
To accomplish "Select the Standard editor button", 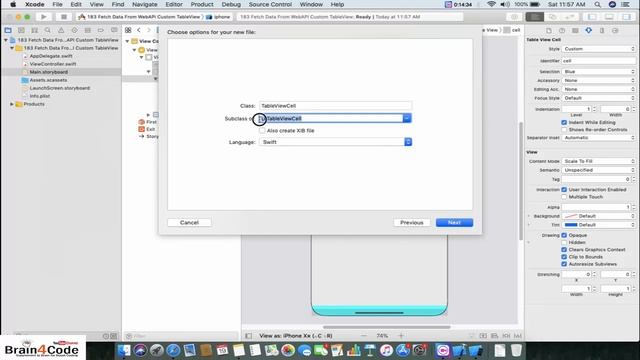I will pos(535,17).
